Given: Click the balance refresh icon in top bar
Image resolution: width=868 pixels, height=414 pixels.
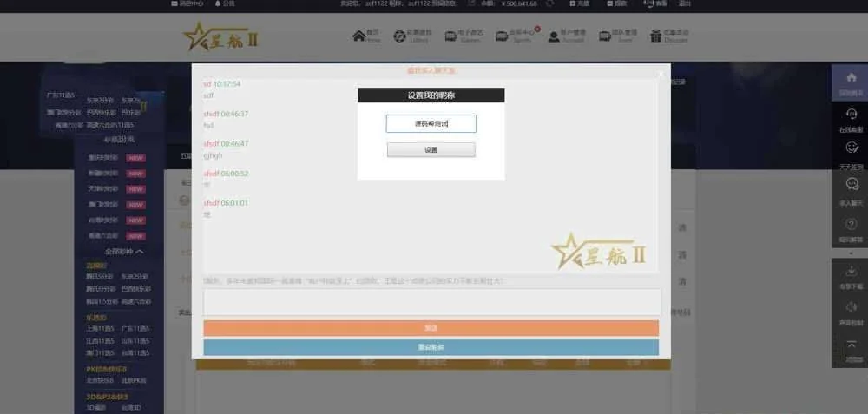Looking at the screenshot, I should coord(549,3).
